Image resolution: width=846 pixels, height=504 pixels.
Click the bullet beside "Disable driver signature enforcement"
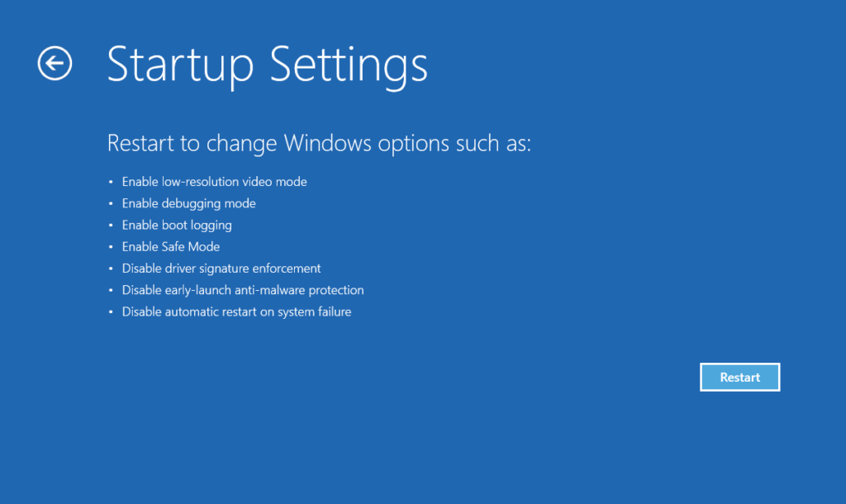click(x=111, y=268)
